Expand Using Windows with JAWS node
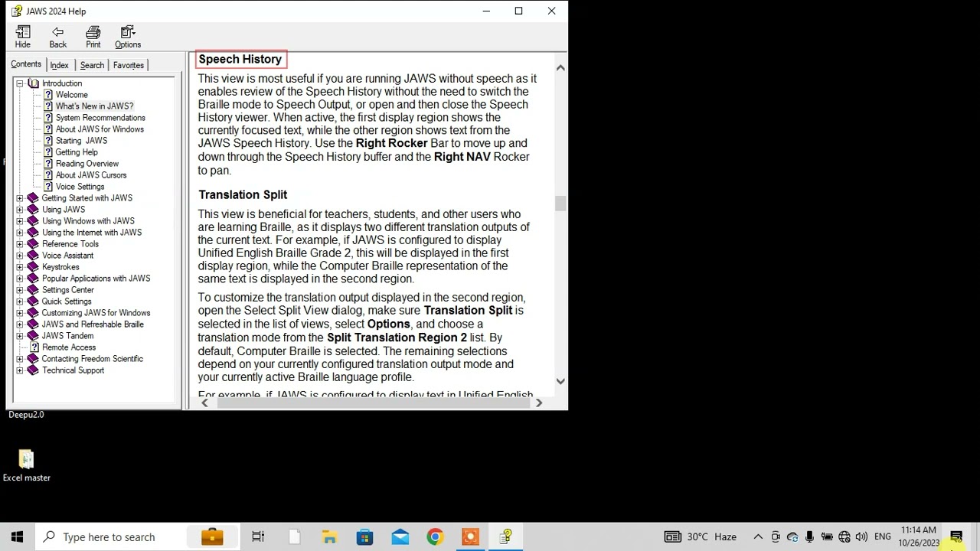The width and height of the screenshot is (980, 551). click(20, 221)
